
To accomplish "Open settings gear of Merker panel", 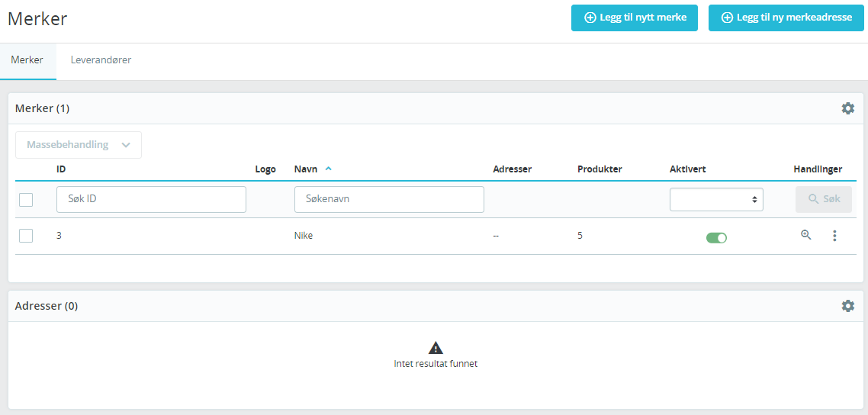I will [847, 108].
